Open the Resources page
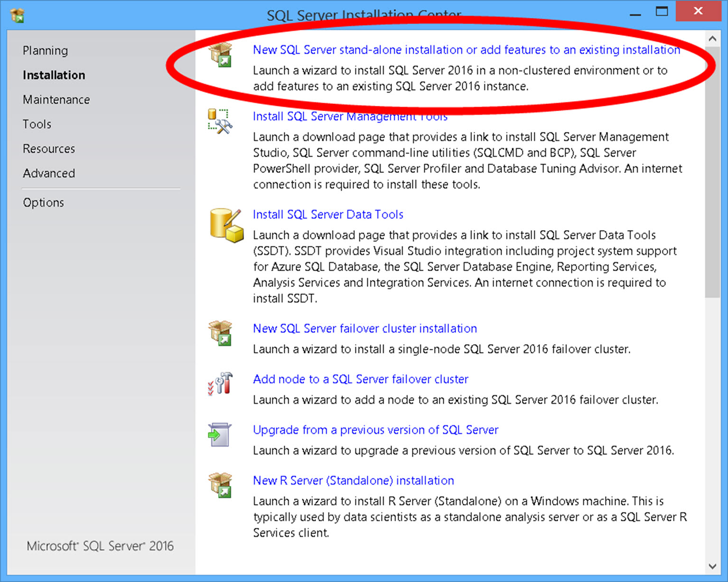The height and width of the screenshot is (582, 728). click(49, 149)
